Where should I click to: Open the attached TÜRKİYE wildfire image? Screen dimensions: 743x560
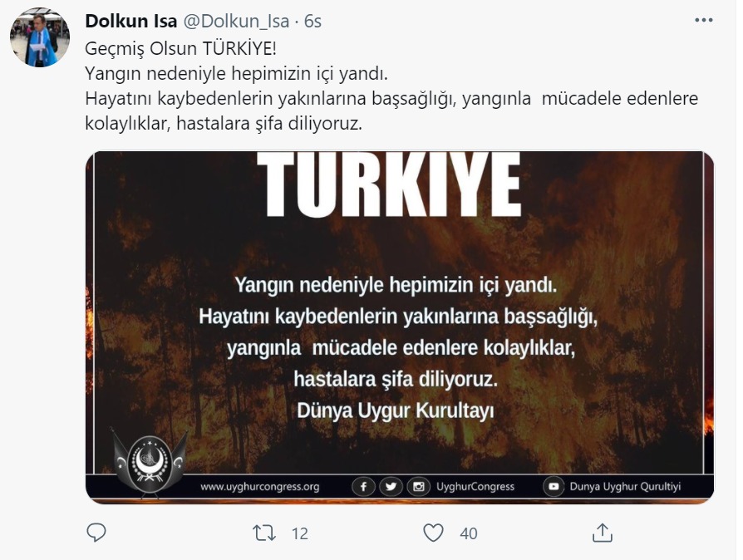(400, 327)
